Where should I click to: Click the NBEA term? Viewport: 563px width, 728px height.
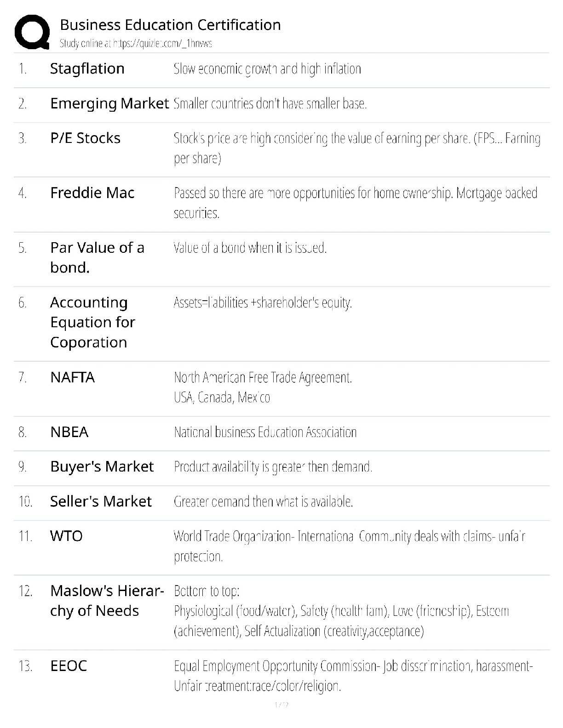(x=69, y=432)
